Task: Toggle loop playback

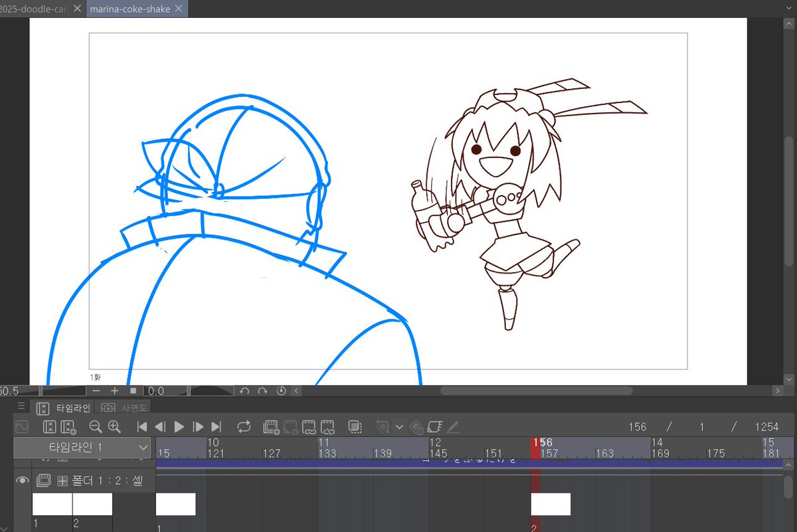Action: pyautogui.click(x=244, y=427)
